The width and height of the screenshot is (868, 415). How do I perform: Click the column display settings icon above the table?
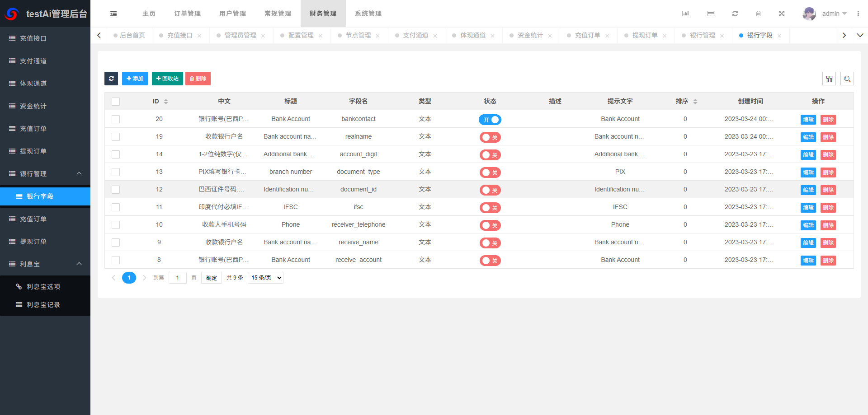point(830,78)
